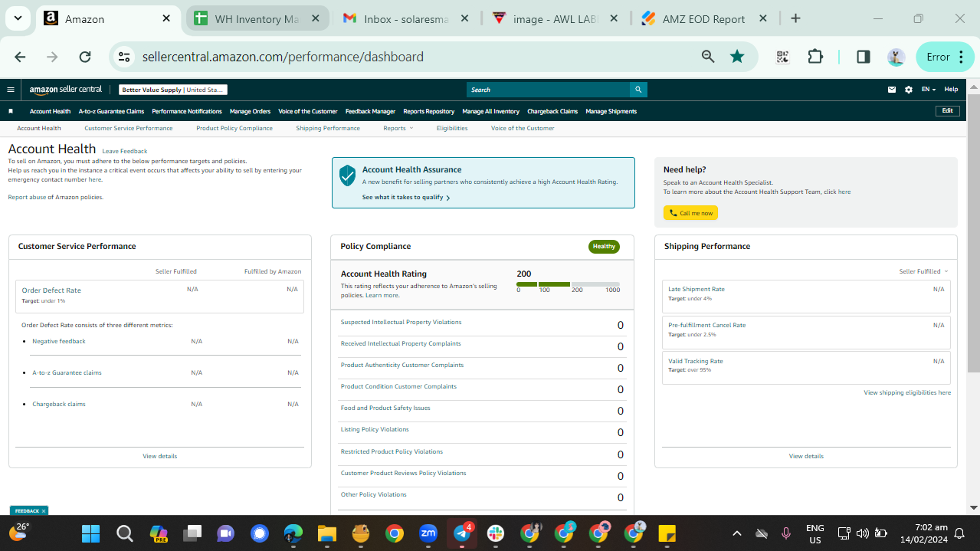Open Slack from the taskbar
This screenshot has width=980, height=551.
(496, 533)
